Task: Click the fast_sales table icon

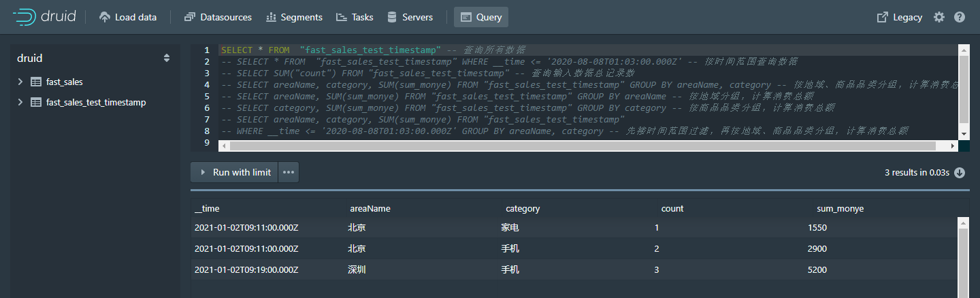Action: click(36, 82)
